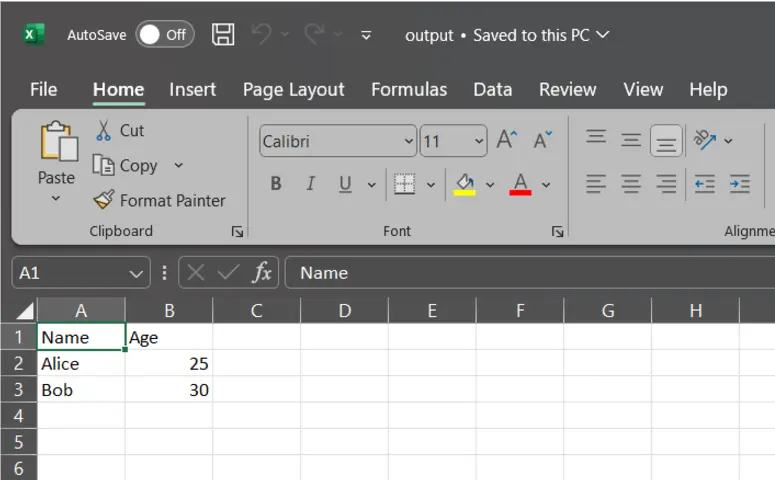Viewport: 775px width, 480px height.
Task: Toggle Underline formatting
Action: tap(345, 184)
